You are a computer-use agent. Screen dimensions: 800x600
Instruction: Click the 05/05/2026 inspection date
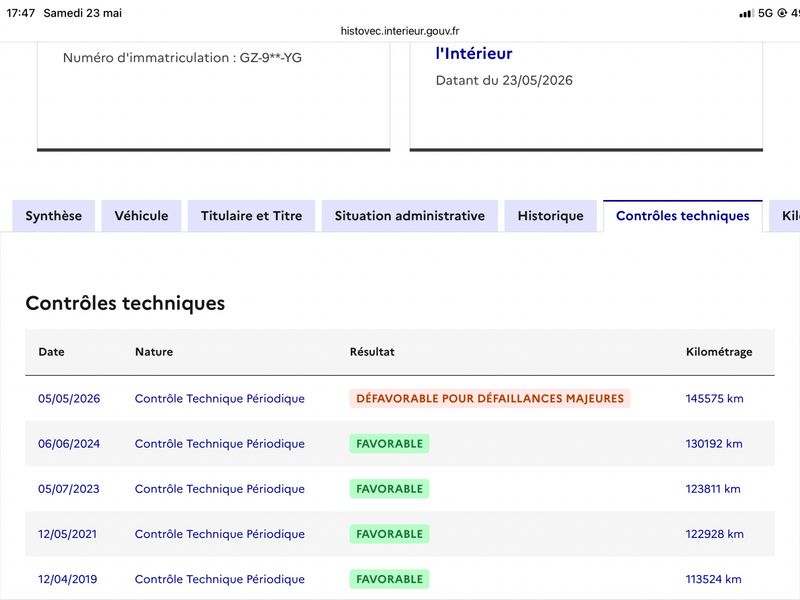click(69, 398)
